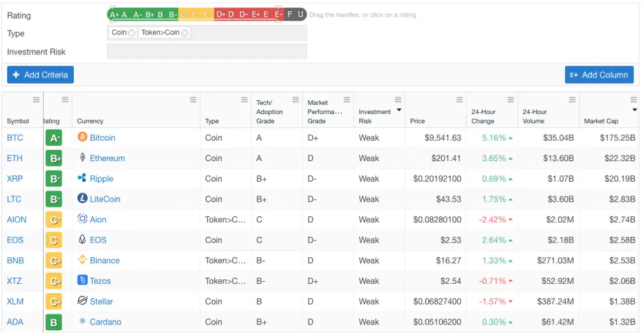This screenshot has height=333, width=644.
Task: Click the C+ rating badge for BNB
Action: click(x=53, y=261)
